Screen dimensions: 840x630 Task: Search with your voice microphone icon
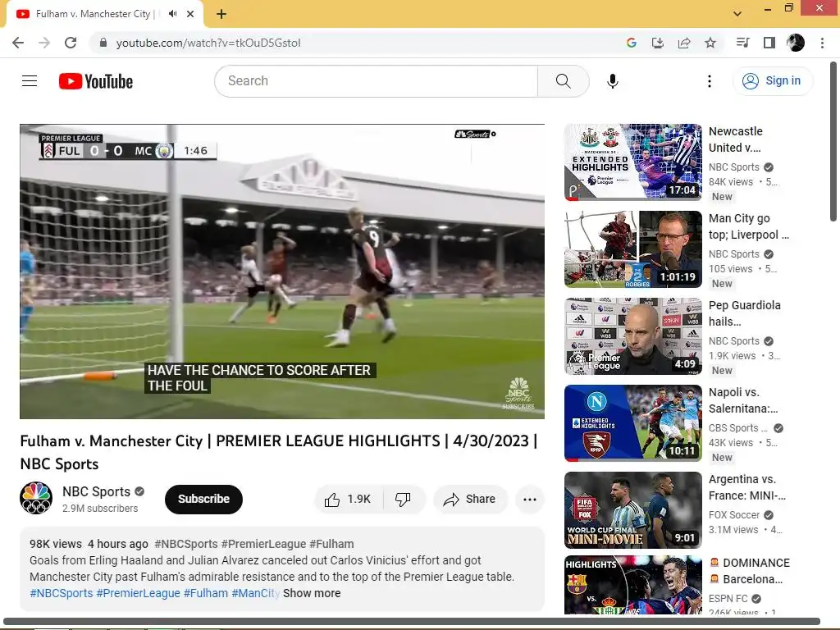click(612, 81)
